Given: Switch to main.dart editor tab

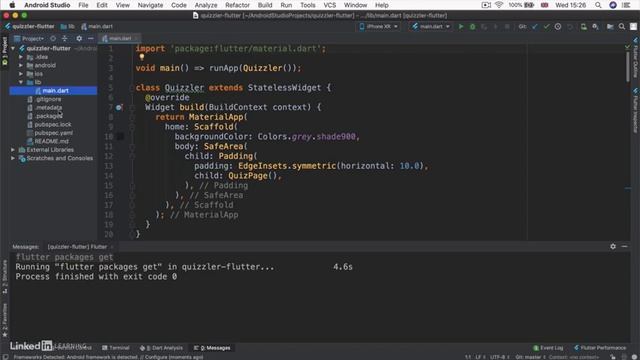Looking at the screenshot, I should tap(120, 38).
